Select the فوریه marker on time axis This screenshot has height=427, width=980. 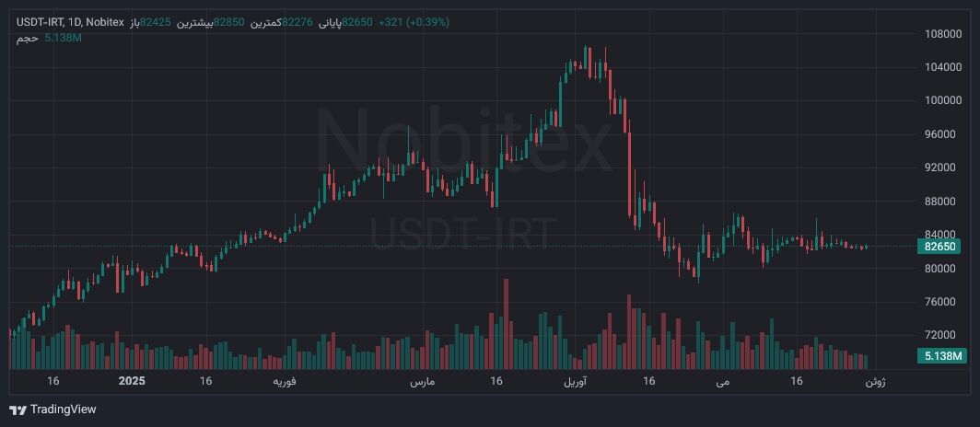(x=284, y=381)
